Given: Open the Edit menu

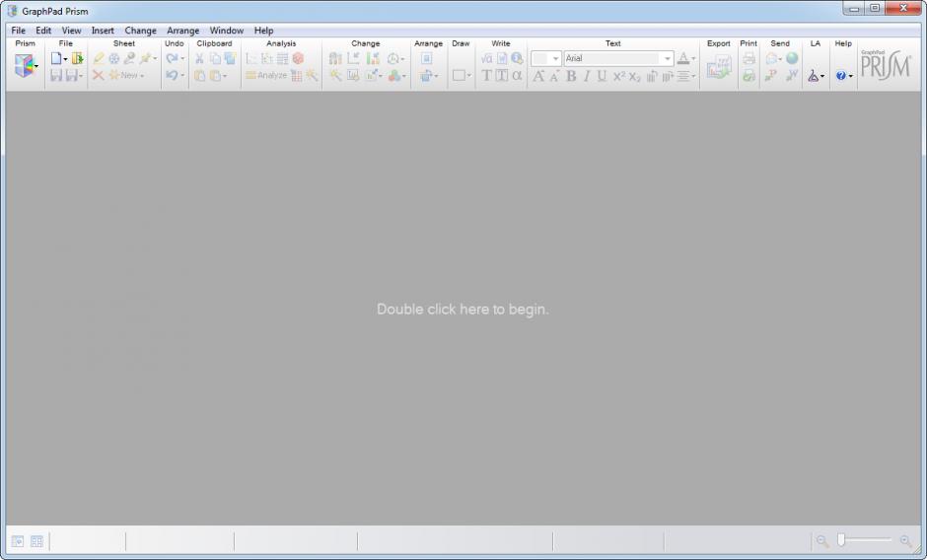Looking at the screenshot, I should click(43, 31).
